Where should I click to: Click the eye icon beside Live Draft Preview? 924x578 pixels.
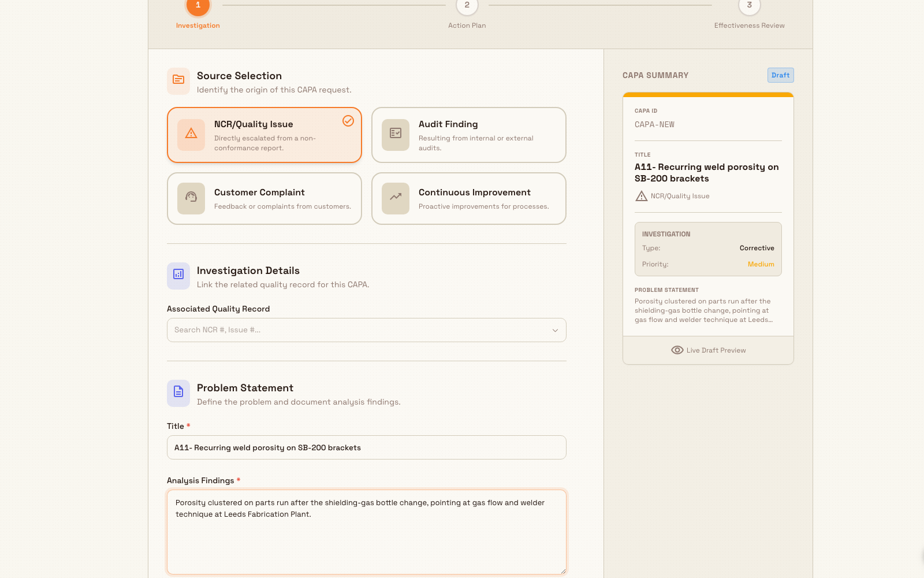coord(677,350)
